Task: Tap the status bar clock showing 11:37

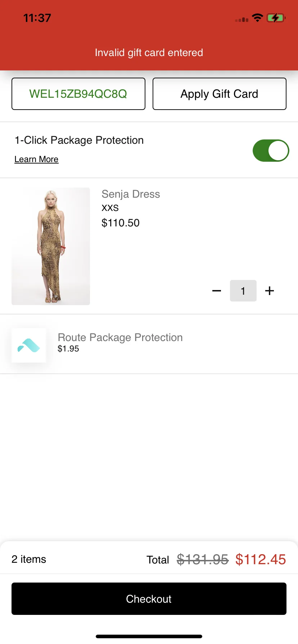Action: [x=37, y=18]
